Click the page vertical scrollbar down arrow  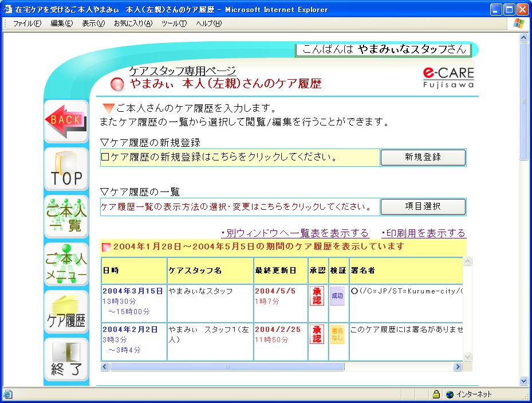(x=523, y=381)
